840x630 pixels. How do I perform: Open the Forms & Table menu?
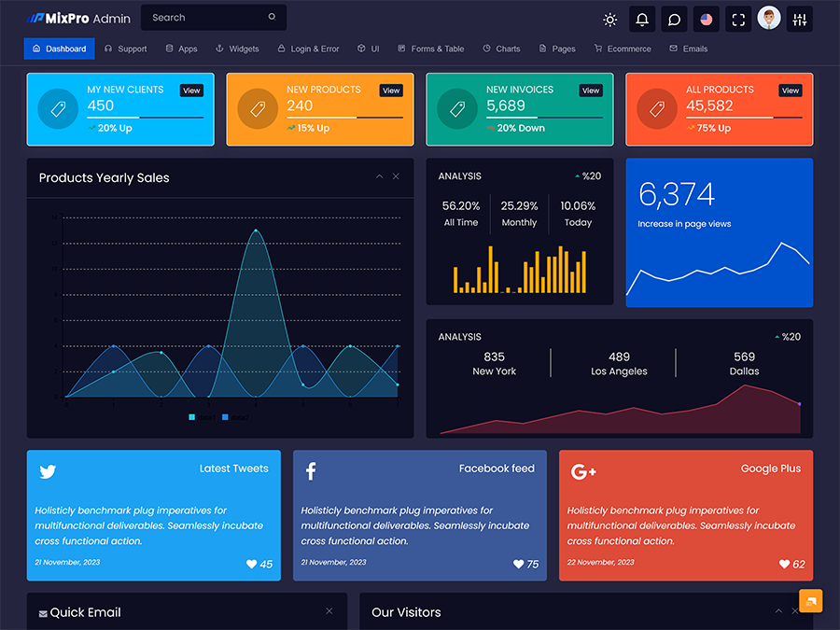pyautogui.click(x=430, y=49)
